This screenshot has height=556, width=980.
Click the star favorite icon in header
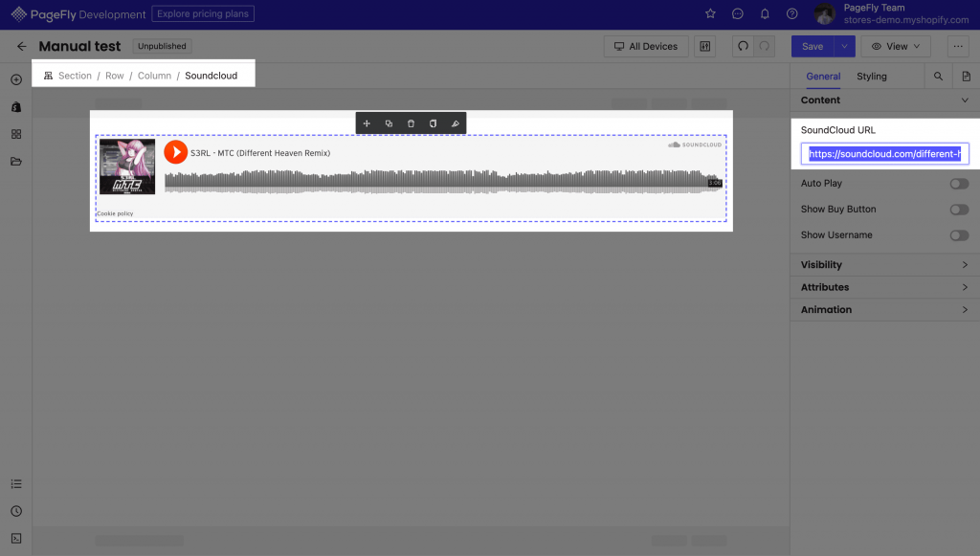click(x=710, y=13)
